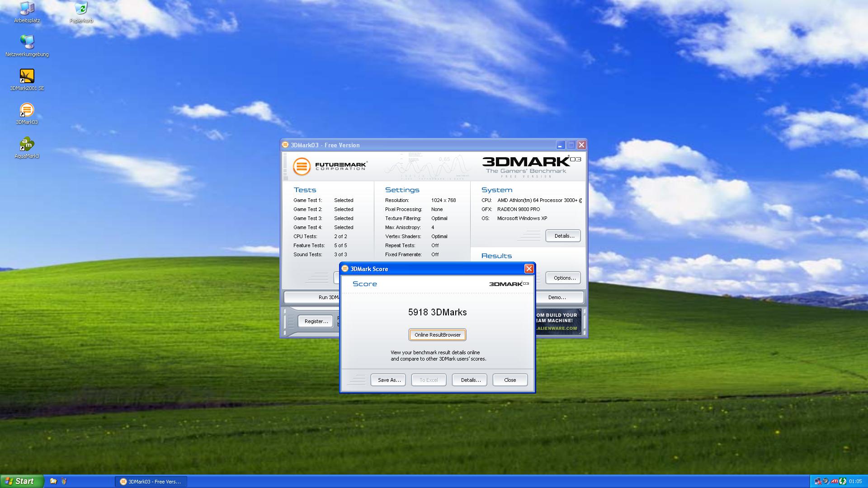Minimize the 3DMark03 main window
Screen dimensions: 868x488
pyautogui.click(x=561, y=145)
